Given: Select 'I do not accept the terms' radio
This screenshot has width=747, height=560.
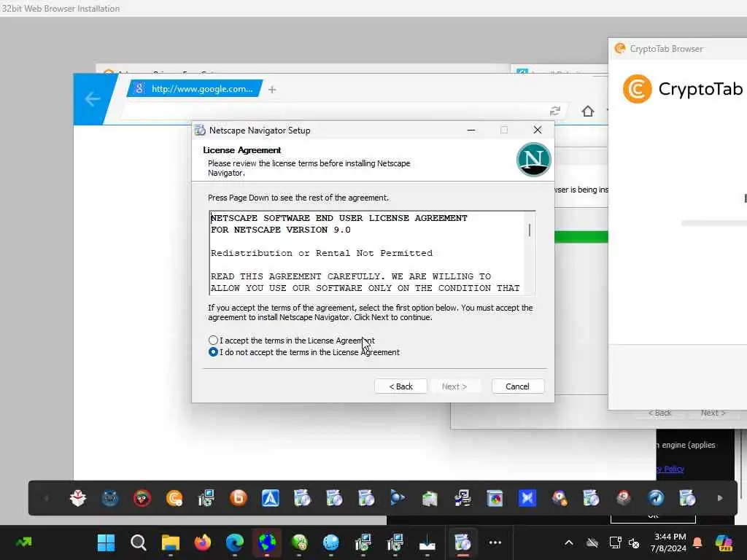Looking at the screenshot, I should pyautogui.click(x=213, y=352).
